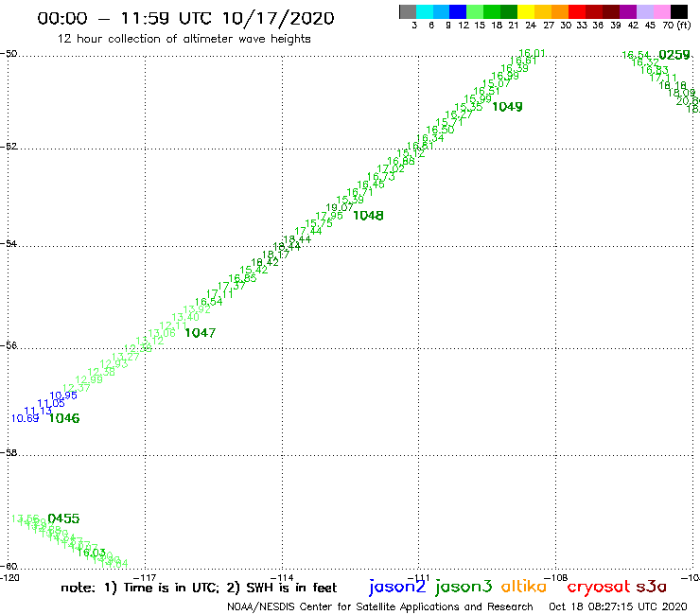
Task: Click the cryosat satellite label
Action: pyautogui.click(x=599, y=588)
